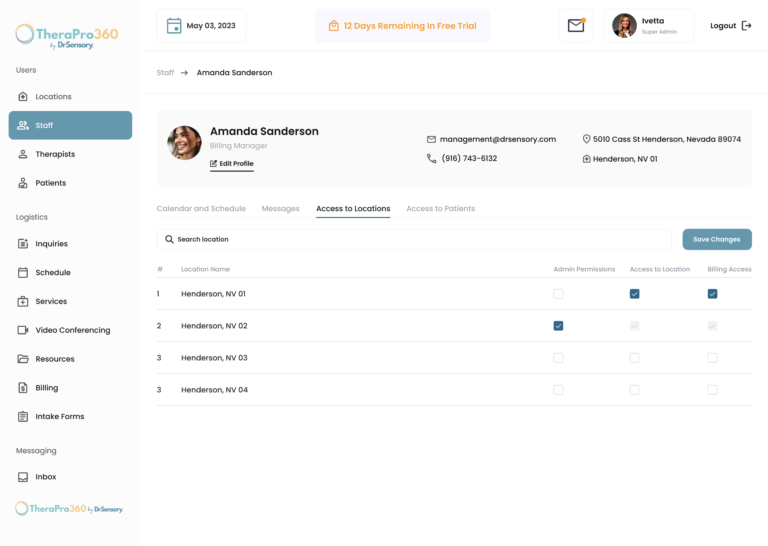Click the Edit Profile link

(x=232, y=164)
